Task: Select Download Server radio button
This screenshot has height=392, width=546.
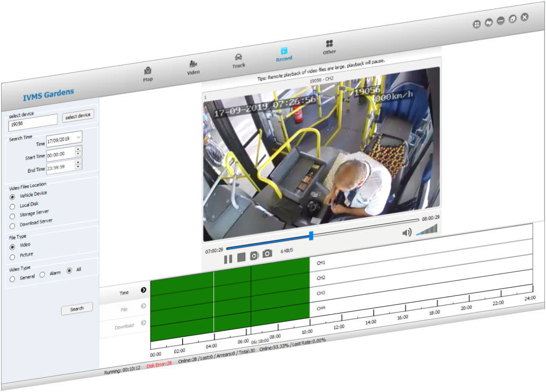Action: tap(12, 226)
